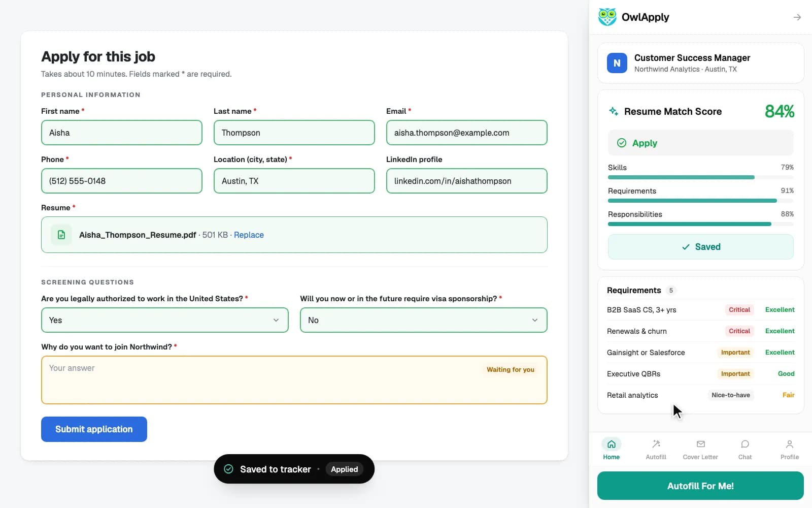Screen dimensions: 812x508
Task: Click the Nice-to-have priority tag
Action: tap(731, 395)
